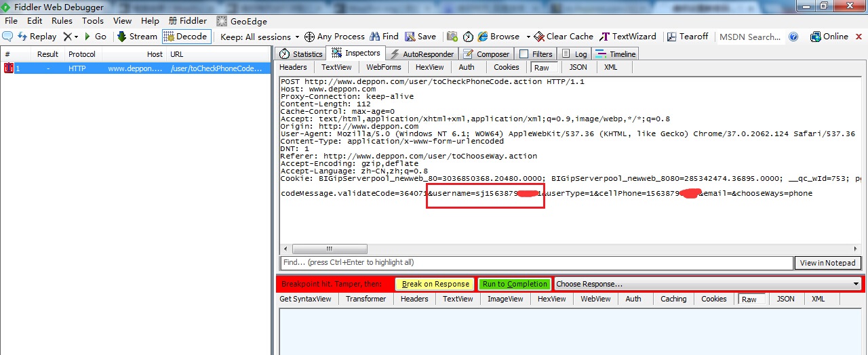The image size is (868, 355).
Task: Switch to the Log tab
Action: point(574,54)
